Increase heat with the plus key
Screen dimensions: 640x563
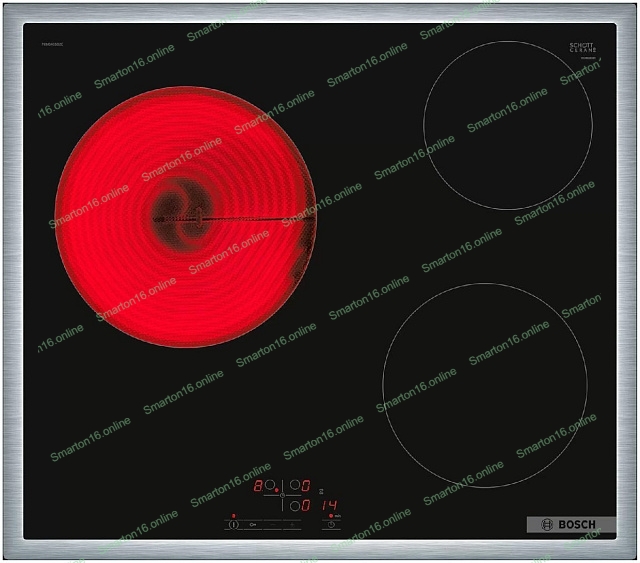pos(292,525)
